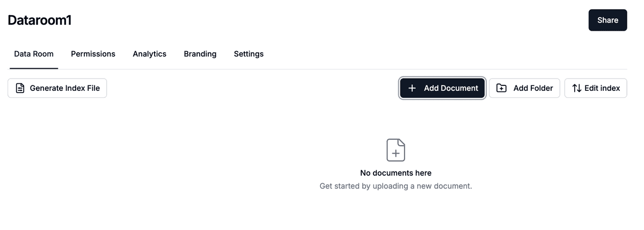
Task: Switch to the Data Room tab
Action: coord(34,54)
